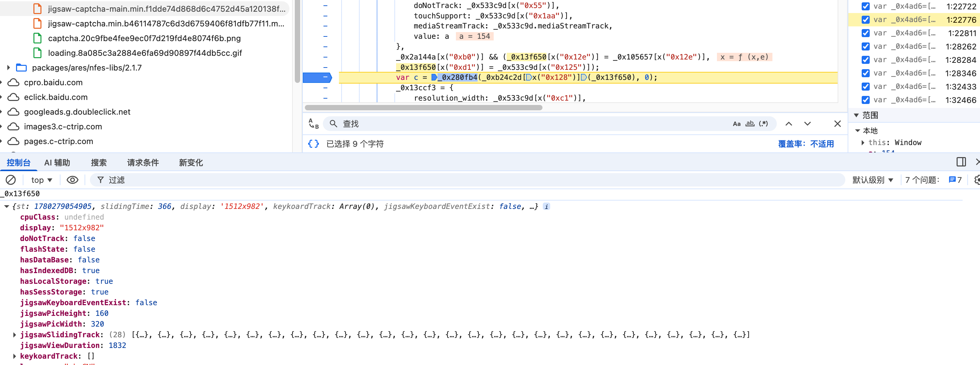Image resolution: width=980 pixels, height=365 pixels.
Task: Switch to the AI 辅助 tab
Action: pyautogui.click(x=57, y=162)
